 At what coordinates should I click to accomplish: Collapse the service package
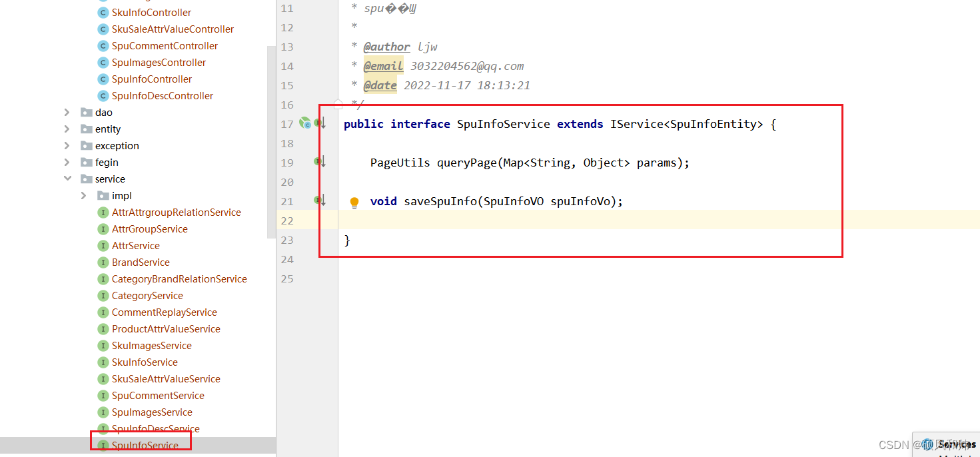tap(67, 179)
